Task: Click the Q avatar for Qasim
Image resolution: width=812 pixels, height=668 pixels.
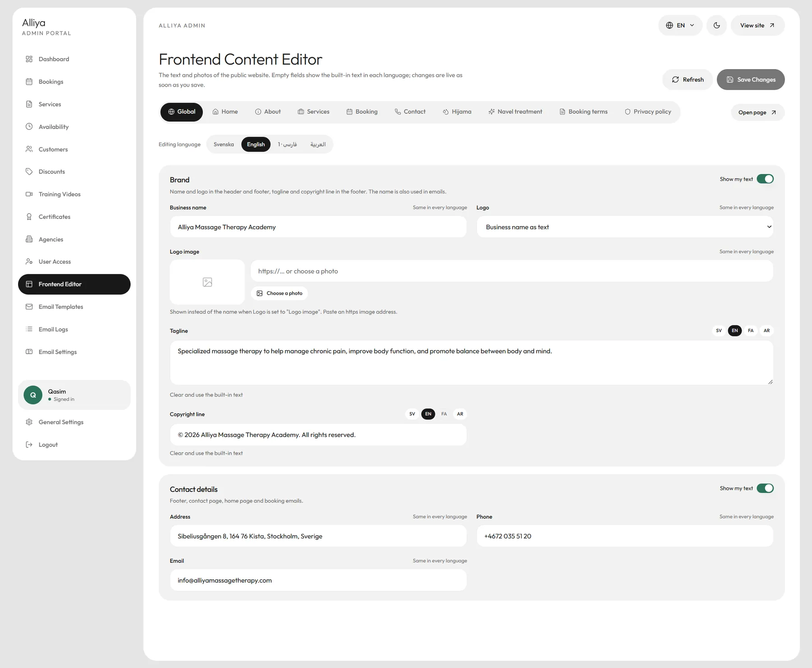Action: point(33,395)
